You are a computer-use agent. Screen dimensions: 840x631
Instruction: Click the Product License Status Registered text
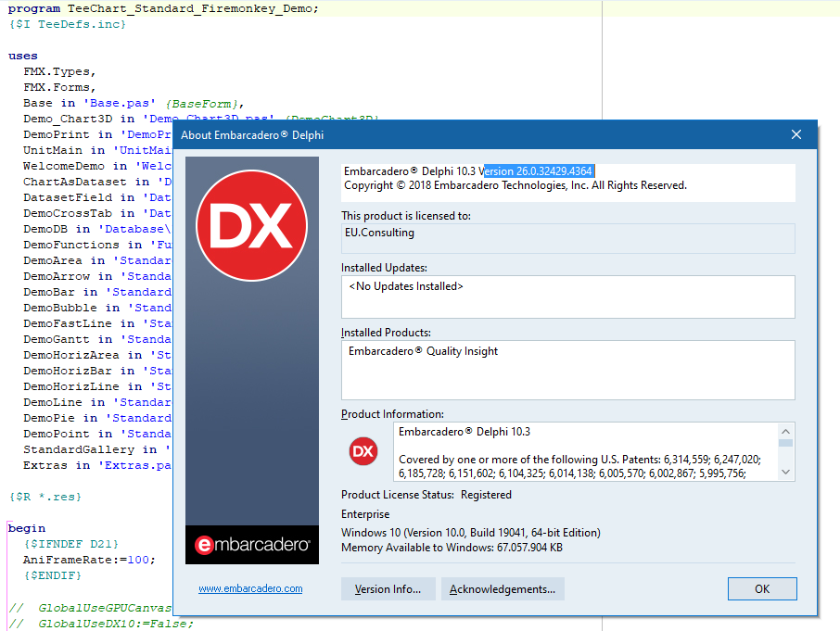426,495
